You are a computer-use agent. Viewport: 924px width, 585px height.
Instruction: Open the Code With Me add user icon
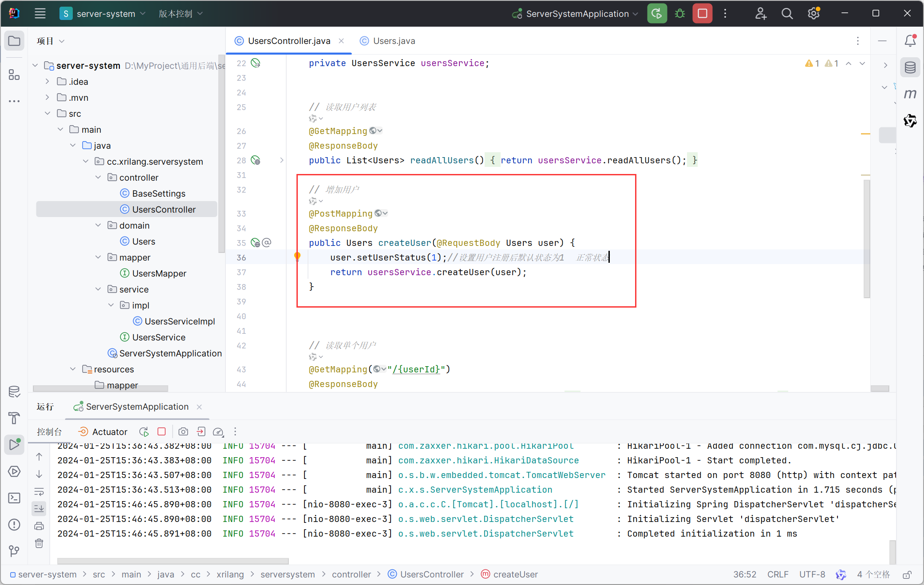tap(761, 14)
